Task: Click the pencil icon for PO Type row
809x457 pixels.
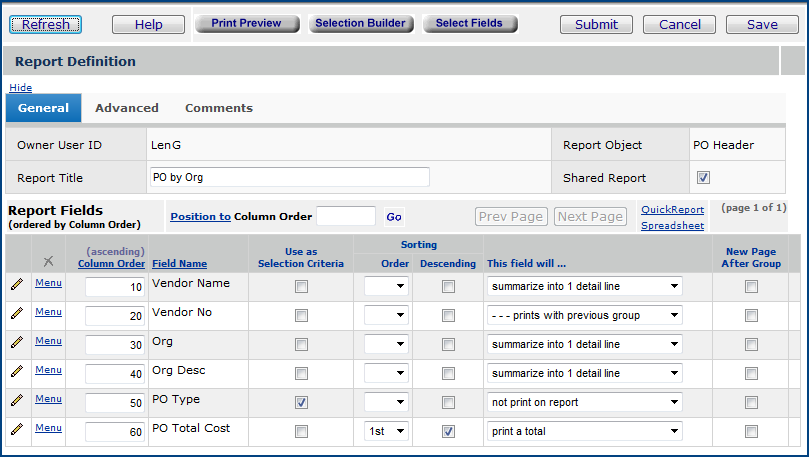Action: [x=16, y=400]
